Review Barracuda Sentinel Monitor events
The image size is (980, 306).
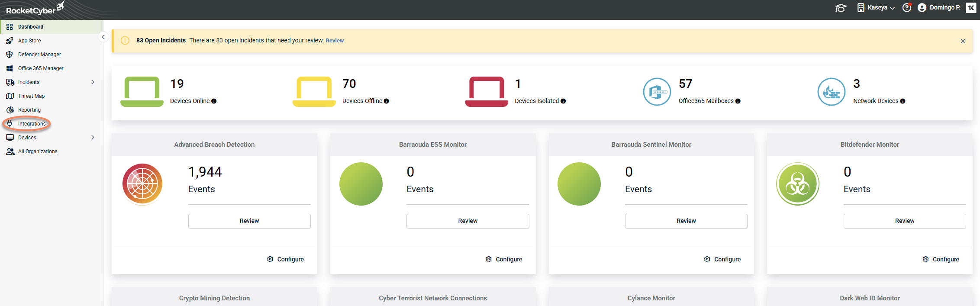pos(686,221)
